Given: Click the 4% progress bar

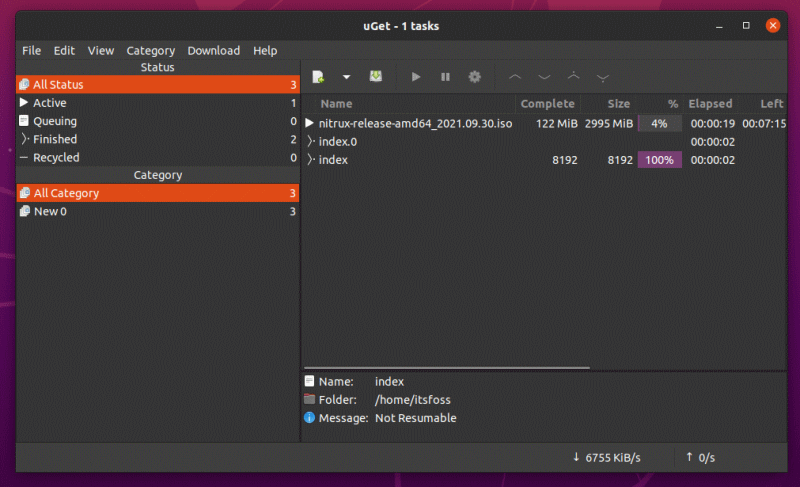Looking at the screenshot, I should pyautogui.click(x=660, y=124).
